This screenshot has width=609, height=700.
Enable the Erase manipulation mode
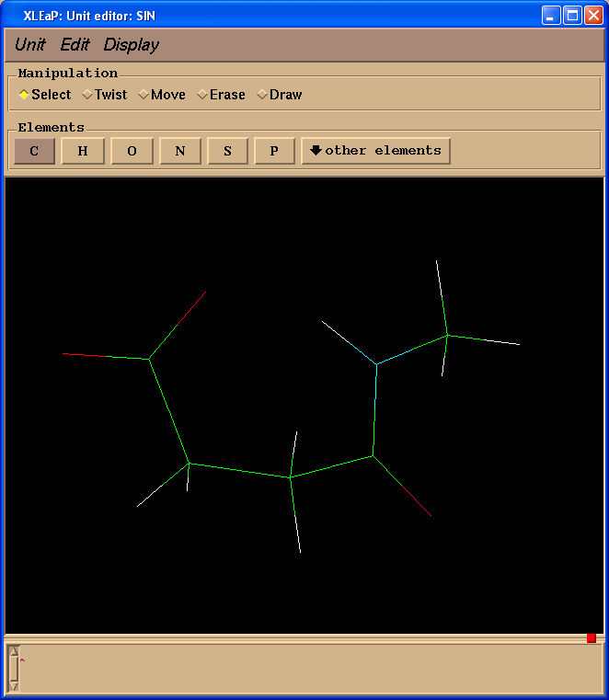222,95
